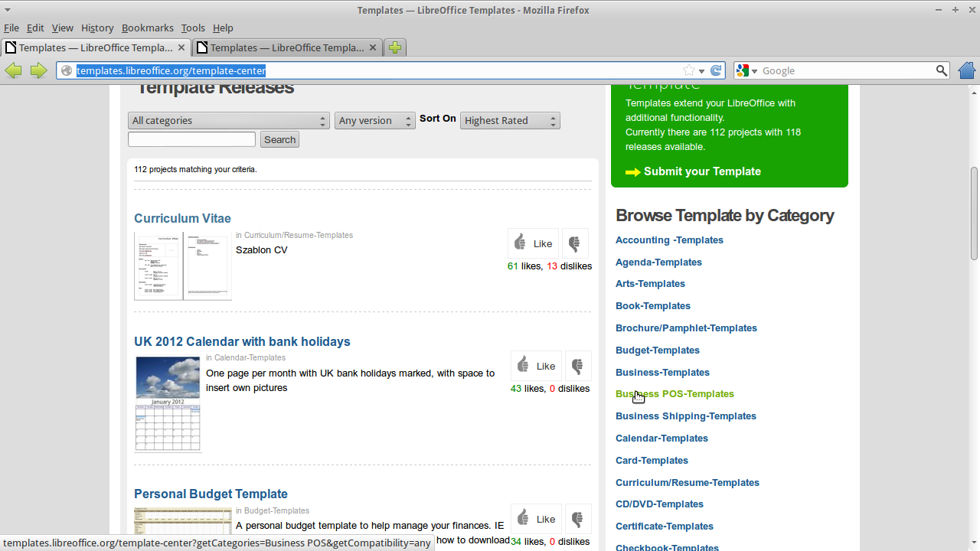Open the Curriculum Vitae title link
The image size is (980, 551).
pos(182,218)
